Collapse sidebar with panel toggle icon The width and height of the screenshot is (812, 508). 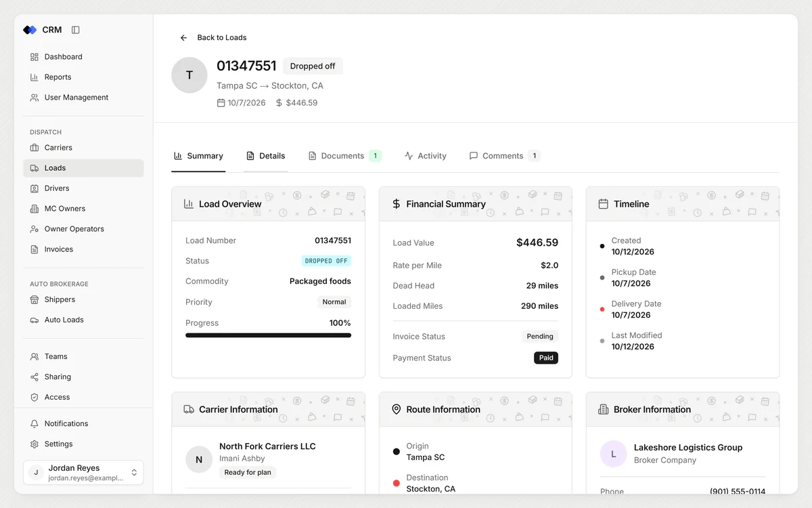76,30
